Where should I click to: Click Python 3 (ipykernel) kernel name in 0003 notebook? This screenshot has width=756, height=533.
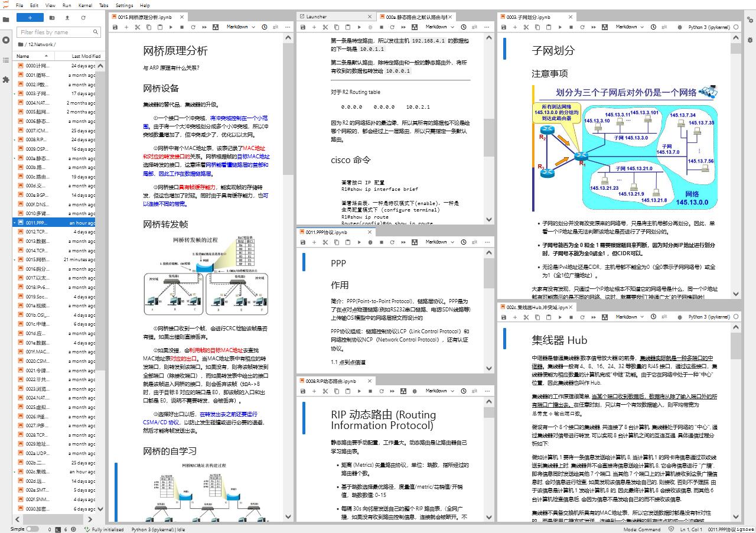coord(709,27)
